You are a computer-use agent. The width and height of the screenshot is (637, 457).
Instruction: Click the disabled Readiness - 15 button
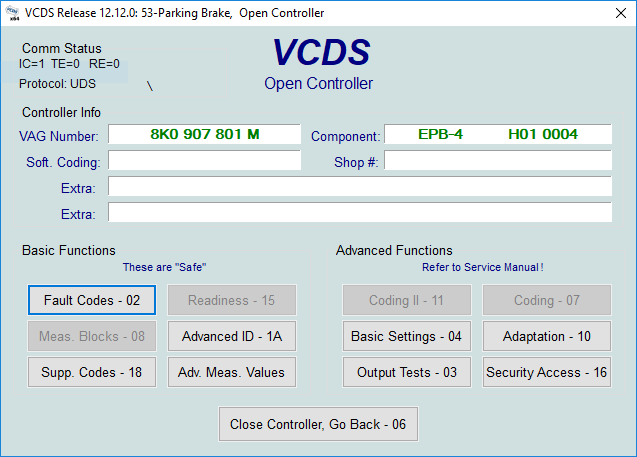pyautogui.click(x=232, y=300)
